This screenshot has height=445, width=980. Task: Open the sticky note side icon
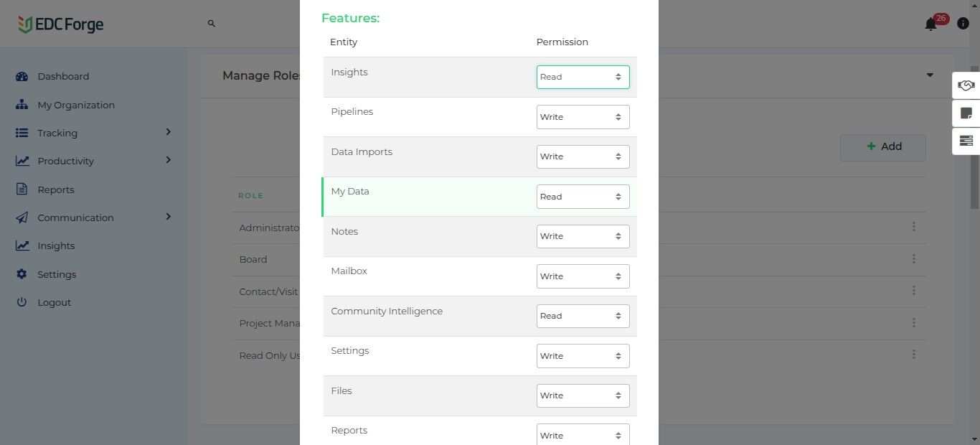coord(966,113)
